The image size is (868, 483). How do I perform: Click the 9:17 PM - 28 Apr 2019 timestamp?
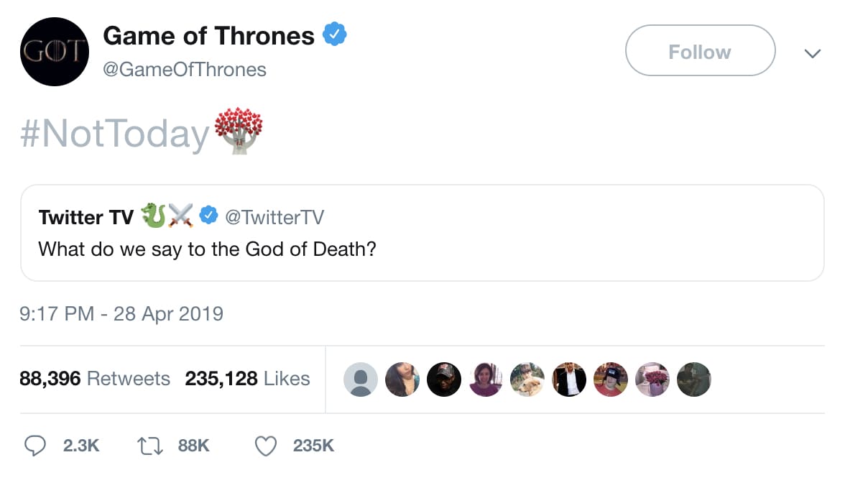click(121, 314)
